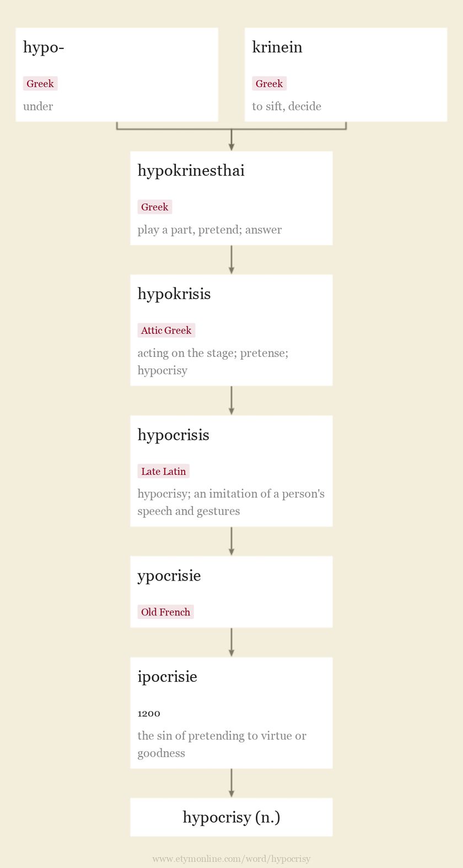The height and width of the screenshot is (868, 463).
Task: Click the hypocrisis Late Latin card
Action: [x=232, y=471]
